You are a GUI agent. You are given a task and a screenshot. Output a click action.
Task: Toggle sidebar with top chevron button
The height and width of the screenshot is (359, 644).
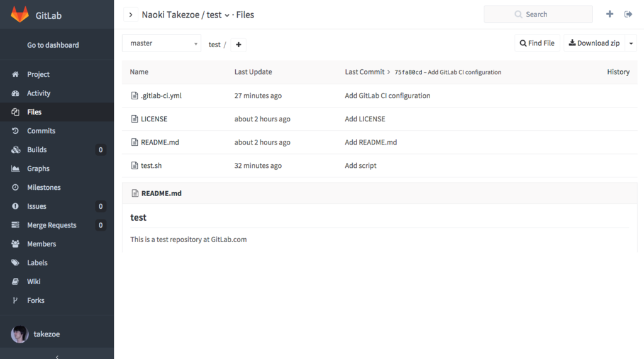(x=131, y=15)
